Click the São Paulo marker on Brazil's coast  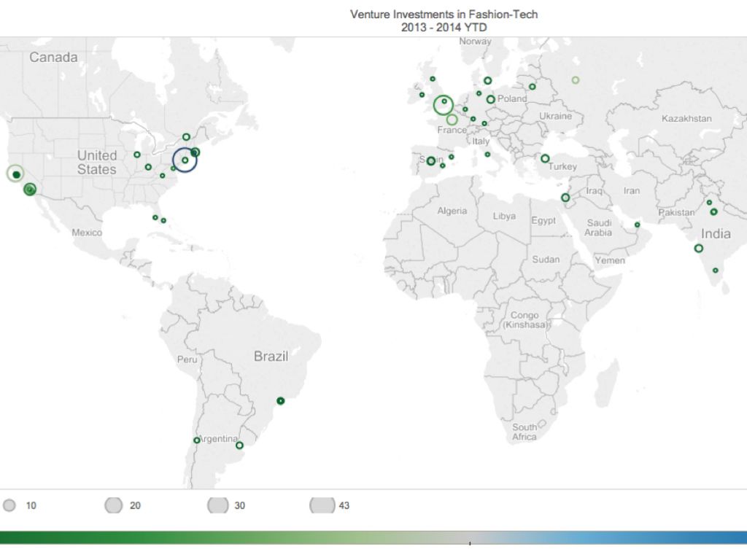click(280, 401)
